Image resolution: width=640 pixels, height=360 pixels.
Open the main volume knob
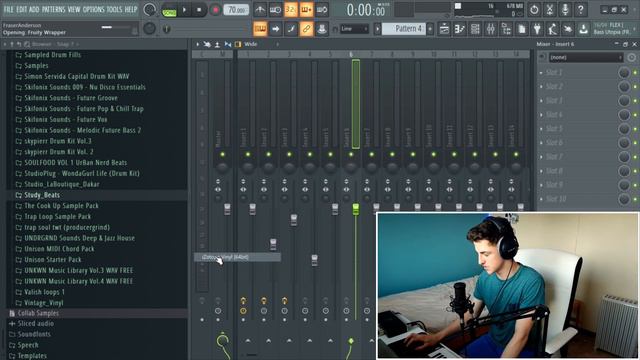click(x=149, y=9)
